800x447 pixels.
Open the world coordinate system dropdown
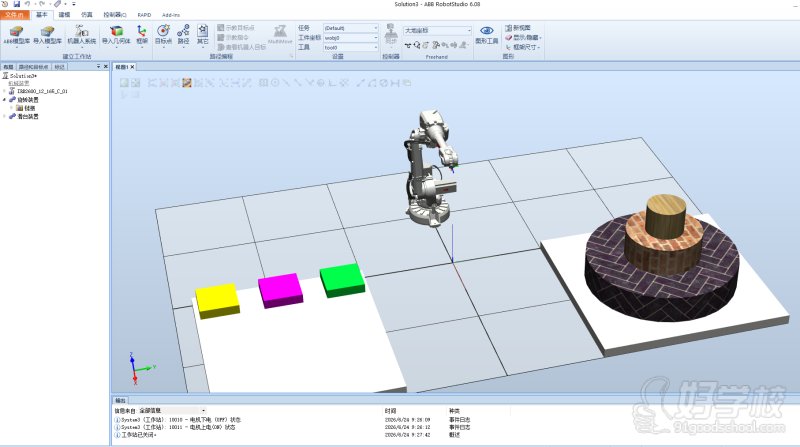[x=437, y=31]
